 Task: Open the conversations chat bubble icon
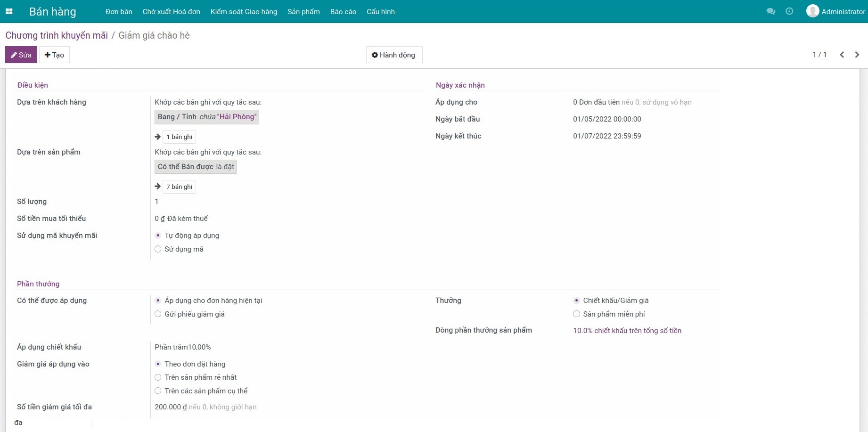click(771, 11)
